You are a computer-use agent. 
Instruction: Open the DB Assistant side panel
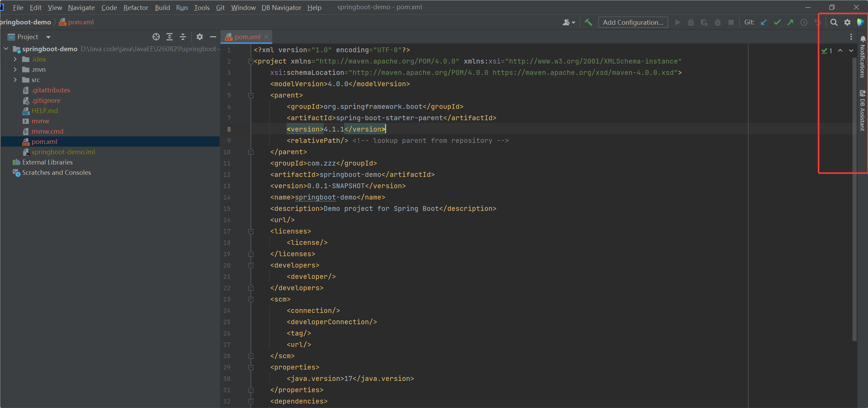click(863, 110)
